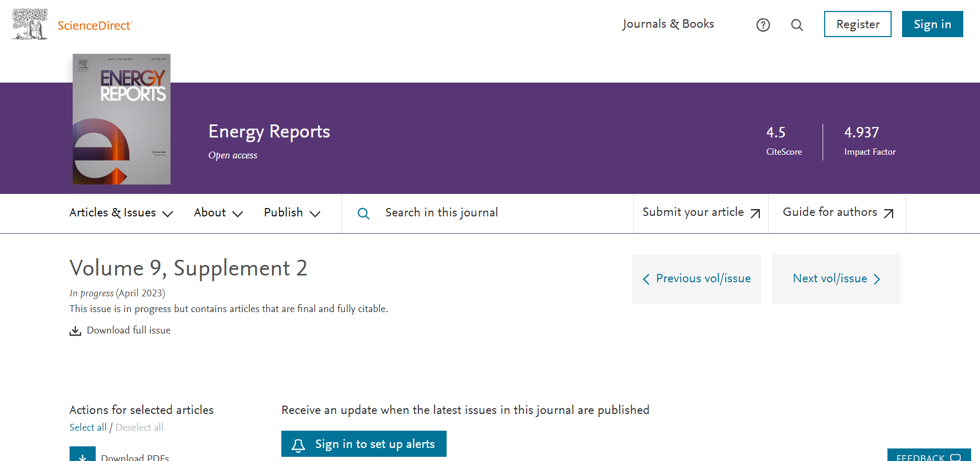980x461 pixels.
Task: Open Submit your article link
Action: (x=701, y=213)
